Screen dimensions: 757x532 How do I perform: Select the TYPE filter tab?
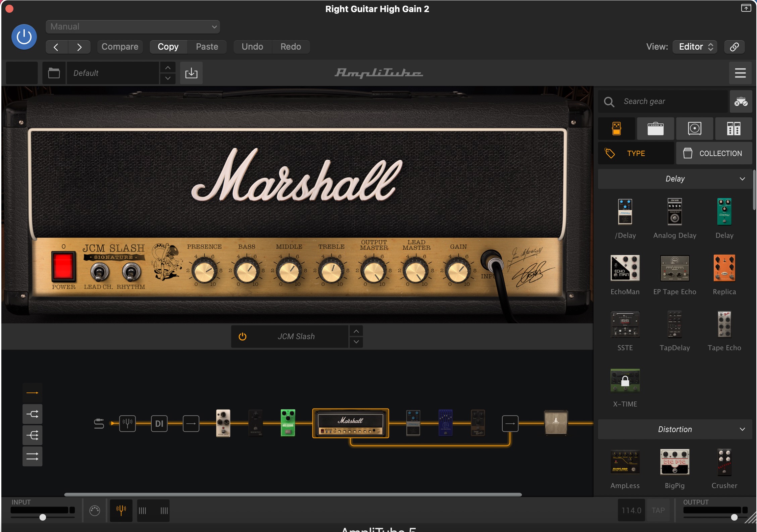pyautogui.click(x=636, y=153)
